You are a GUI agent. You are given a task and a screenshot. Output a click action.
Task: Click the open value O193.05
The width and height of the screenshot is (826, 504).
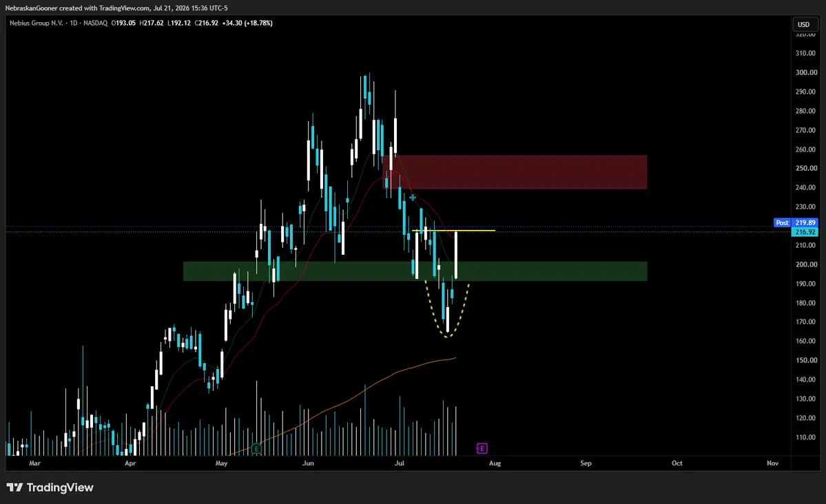click(123, 23)
